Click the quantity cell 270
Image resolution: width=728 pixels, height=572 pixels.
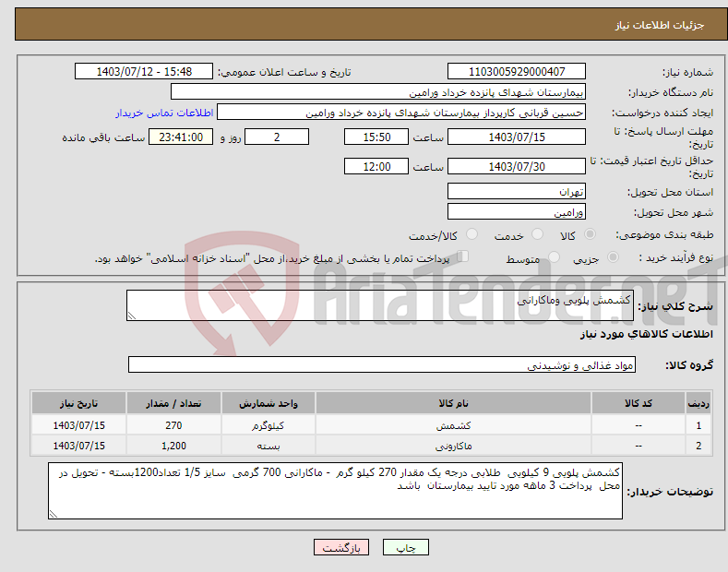[173, 425]
